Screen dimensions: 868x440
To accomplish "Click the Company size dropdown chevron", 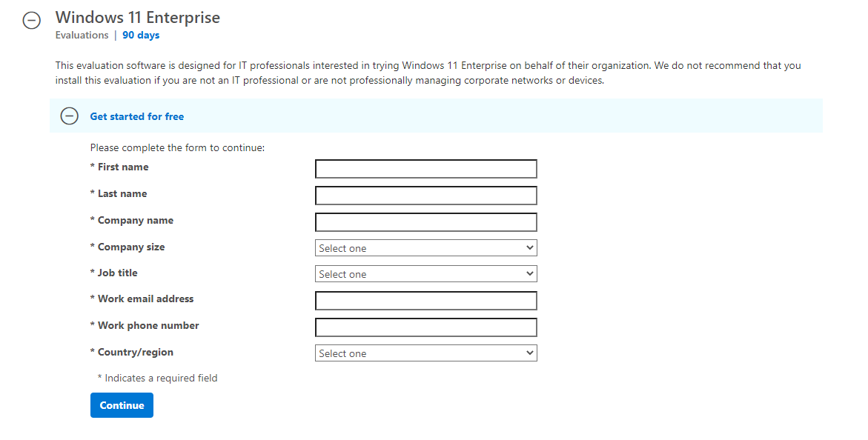I will tap(530, 247).
